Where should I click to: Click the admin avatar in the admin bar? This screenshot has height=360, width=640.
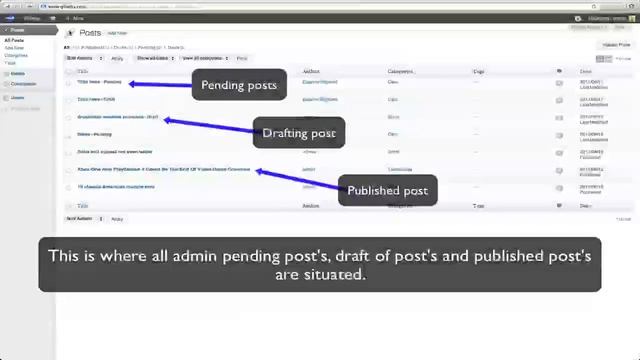click(x=632, y=18)
